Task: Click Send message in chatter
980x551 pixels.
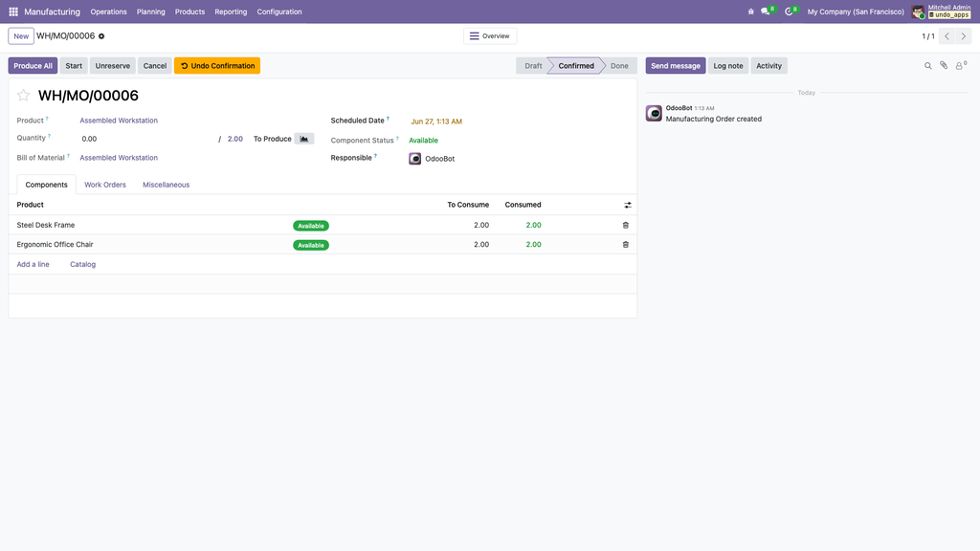Action: tap(676, 66)
